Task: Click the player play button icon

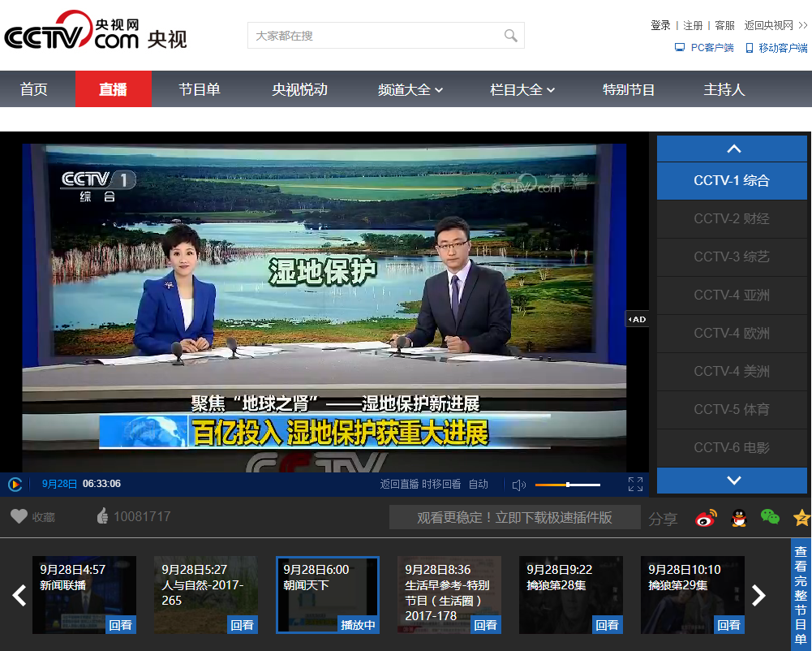Action: tap(15, 484)
